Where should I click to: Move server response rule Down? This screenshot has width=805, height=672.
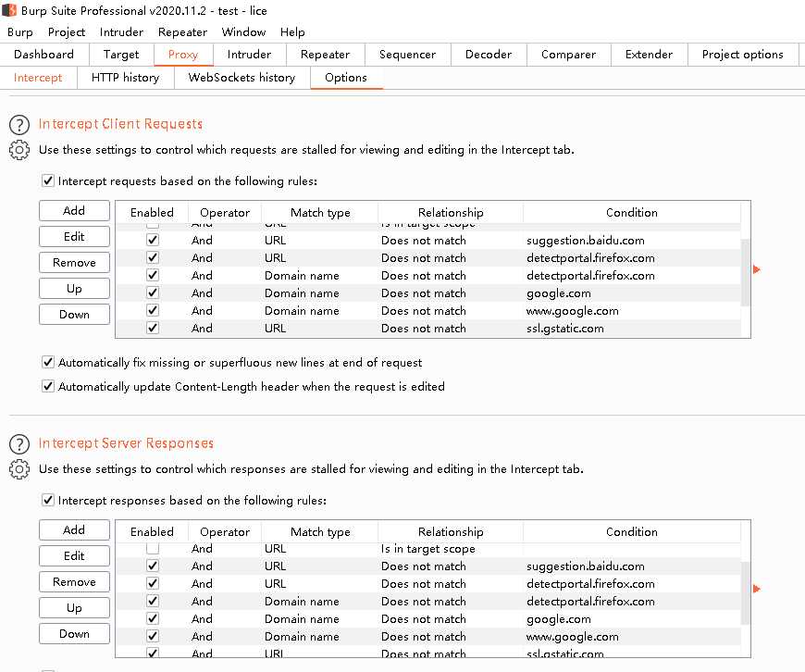coord(74,634)
